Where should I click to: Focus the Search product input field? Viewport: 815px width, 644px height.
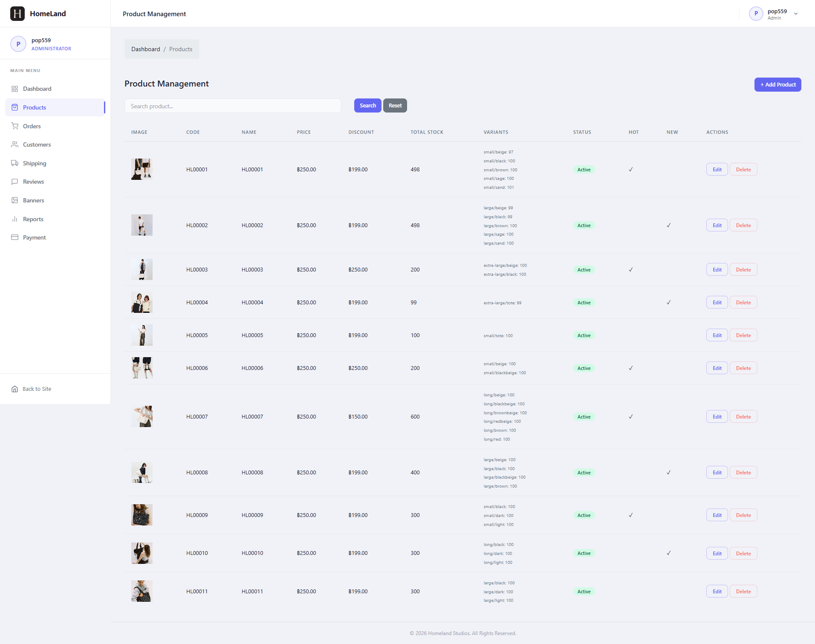click(233, 106)
